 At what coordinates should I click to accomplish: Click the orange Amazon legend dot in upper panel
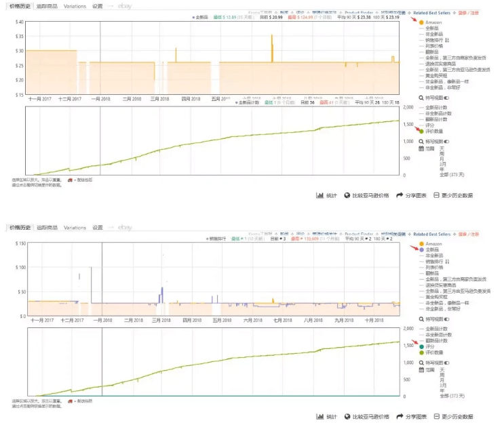pos(421,22)
